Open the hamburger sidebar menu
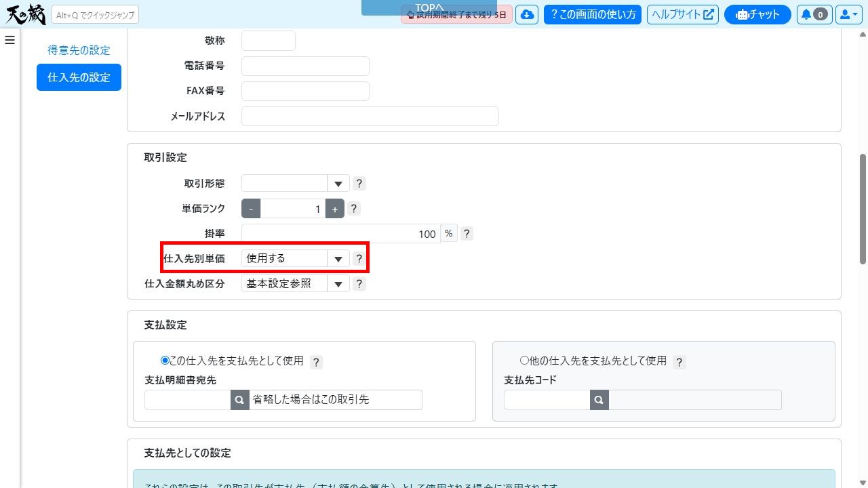 pos(9,40)
